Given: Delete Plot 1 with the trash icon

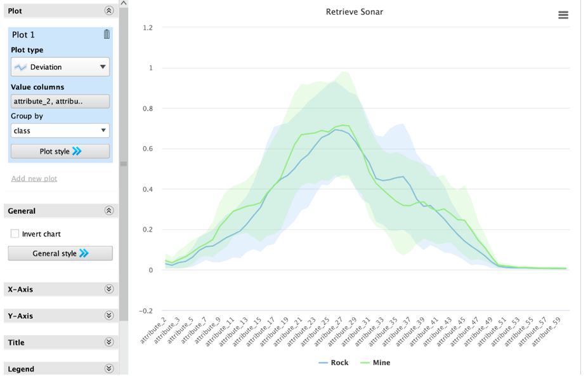Looking at the screenshot, I should click(x=107, y=34).
